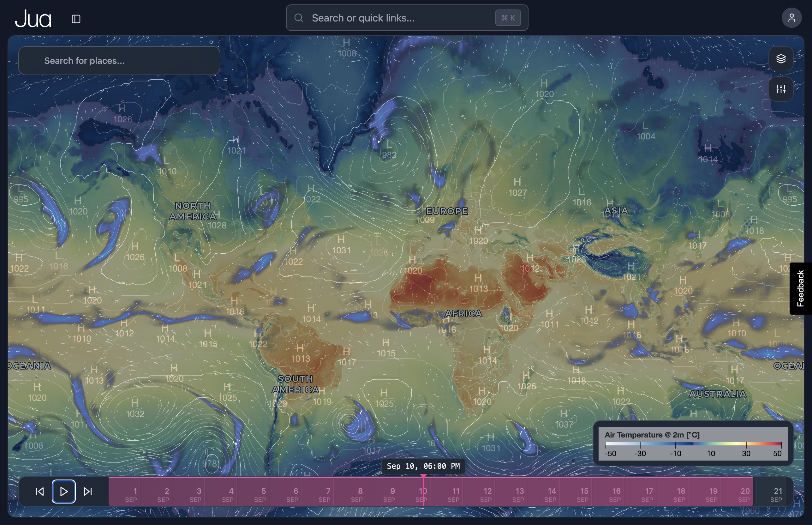Click the Jua logo
812x525 pixels.
[x=33, y=18]
